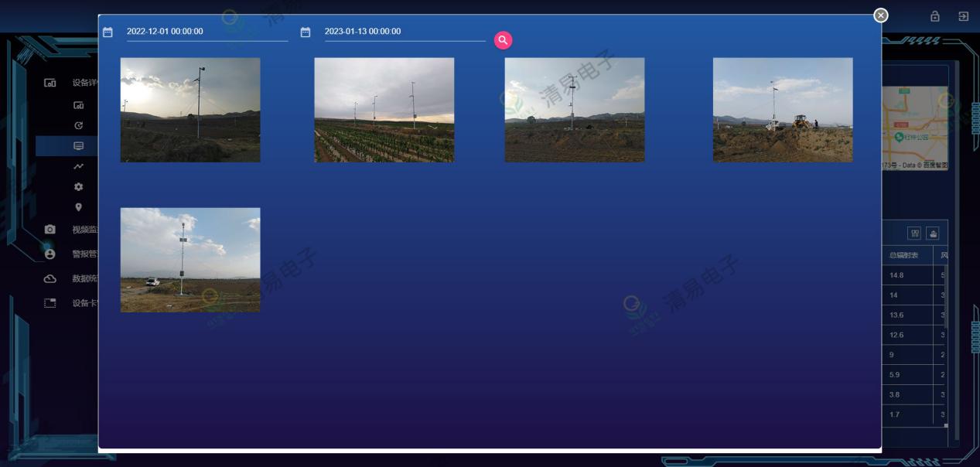Select the location pin sidebar icon
Screen dimensions: 980x467
pyautogui.click(x=78, y=207)
